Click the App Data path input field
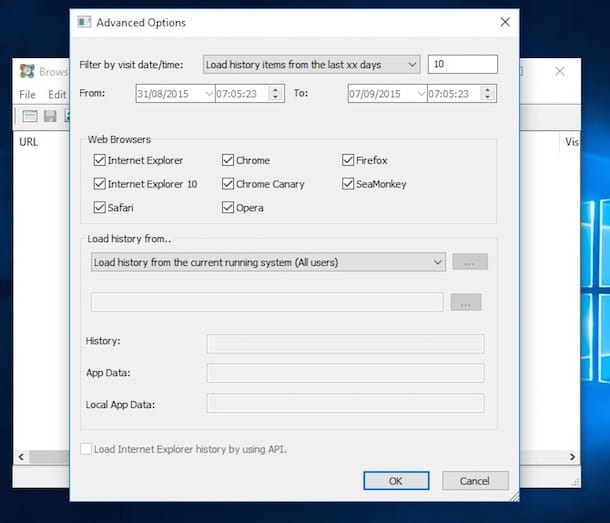Image resolution: width=610 pixels, height=523 pixels. (x=345, y=373)
